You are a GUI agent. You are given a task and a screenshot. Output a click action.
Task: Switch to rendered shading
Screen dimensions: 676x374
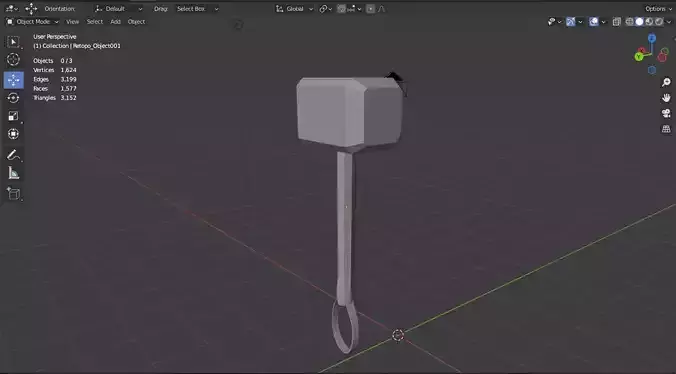659,22
